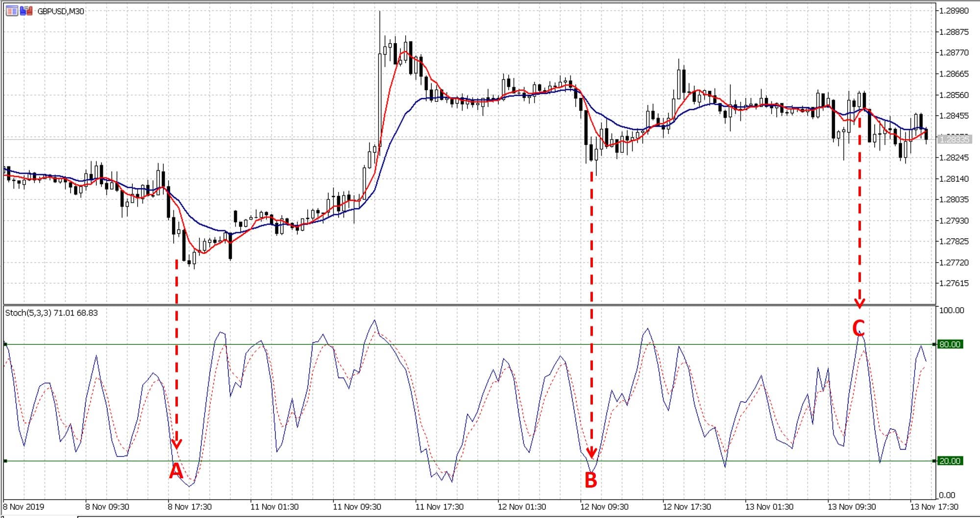This screenshot has width=980, height=518.
Task: Click the 13 Nov 17:30 time label
Action: 934,507
